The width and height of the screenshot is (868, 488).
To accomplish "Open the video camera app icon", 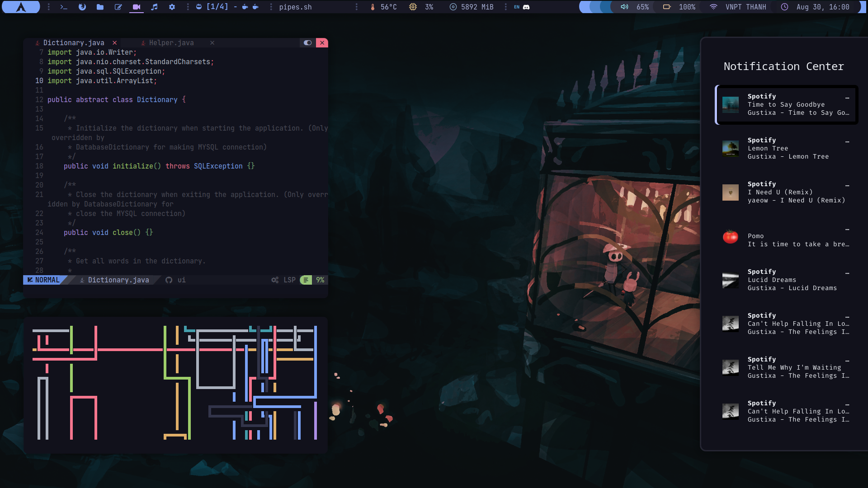I will tap(136, 7).
